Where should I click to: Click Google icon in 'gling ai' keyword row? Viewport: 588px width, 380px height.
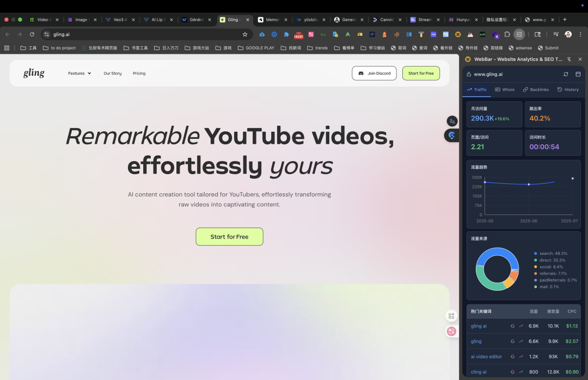point(513,326)
